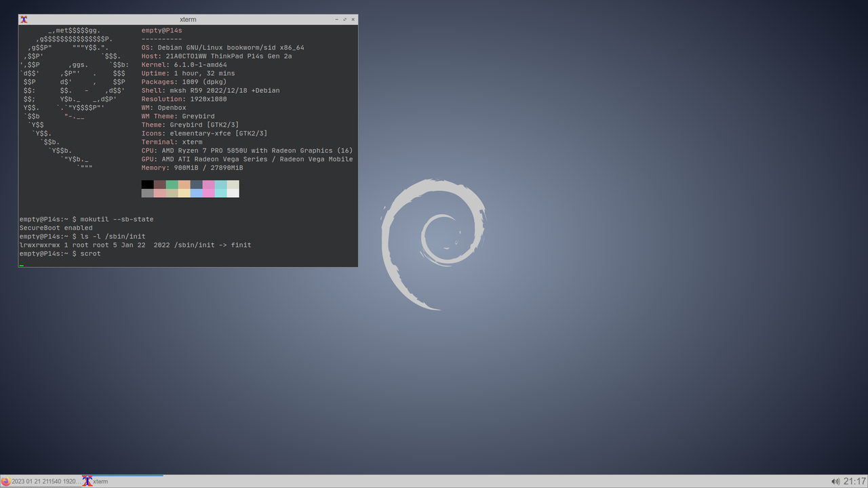This screenshot has width=868, height=488.
Task: Click the 'WM: Openbox' line
Action: click(x=163, y=108)
